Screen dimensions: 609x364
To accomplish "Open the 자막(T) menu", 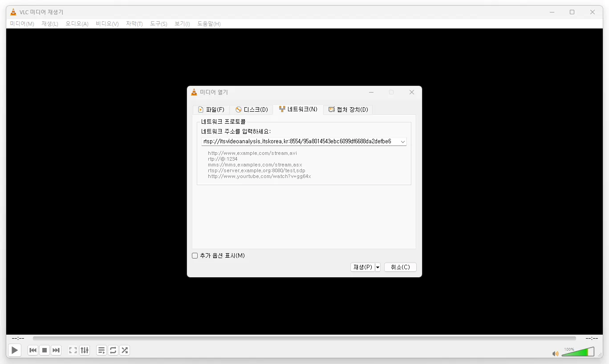I will click(x=134, y=24).
